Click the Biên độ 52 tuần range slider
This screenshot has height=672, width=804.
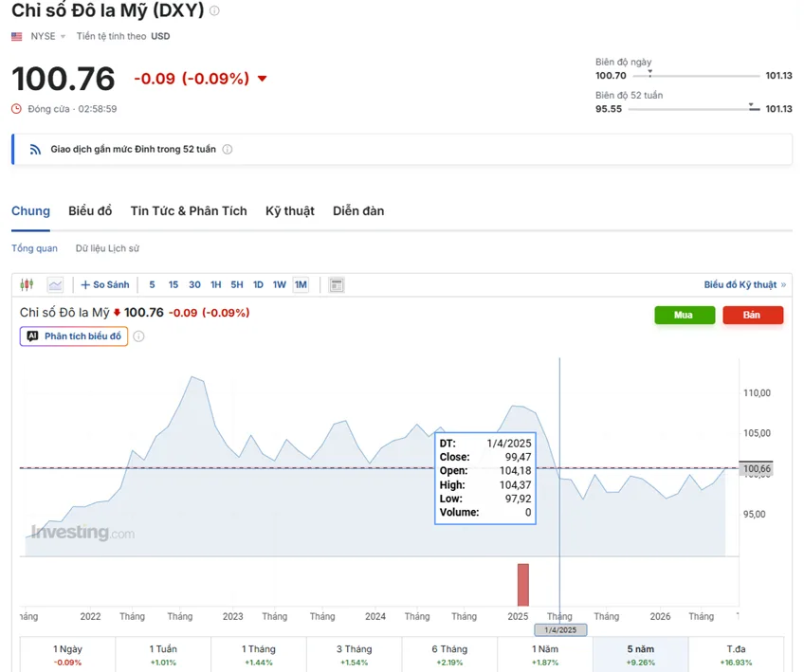click(x=694, y=108)
